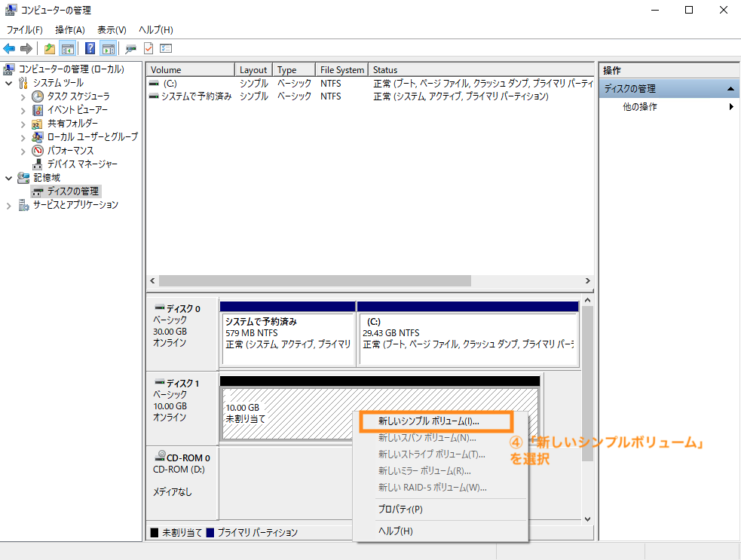
Task: Select the システムで予約済み row in volume list
Action: coord(370,96)
